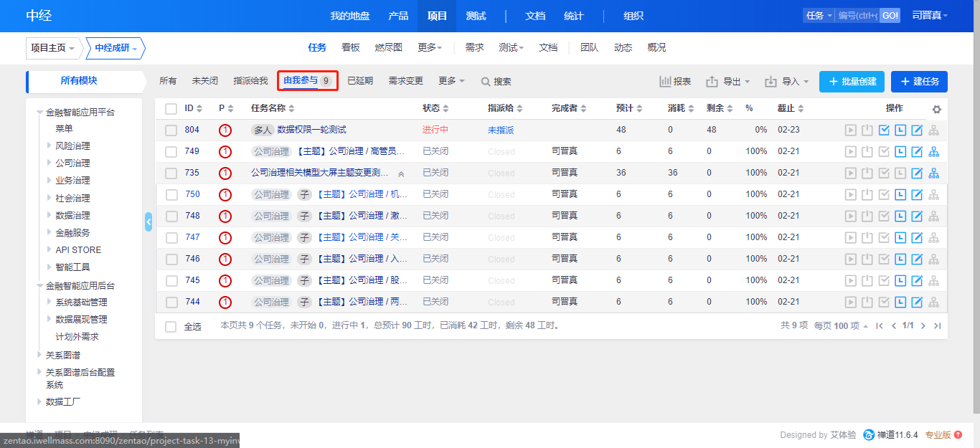
Task: Expand the 风险治理 tree node
Action: 50,146
